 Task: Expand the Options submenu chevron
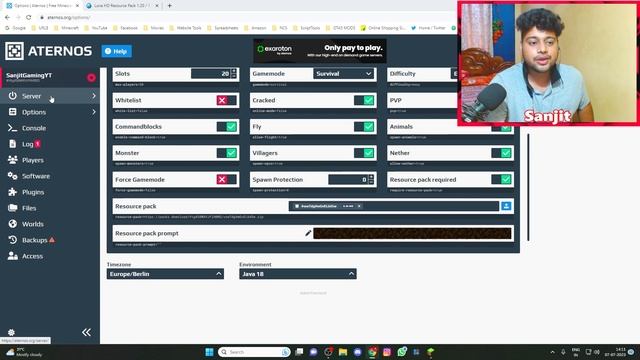[x=94, y=112]
